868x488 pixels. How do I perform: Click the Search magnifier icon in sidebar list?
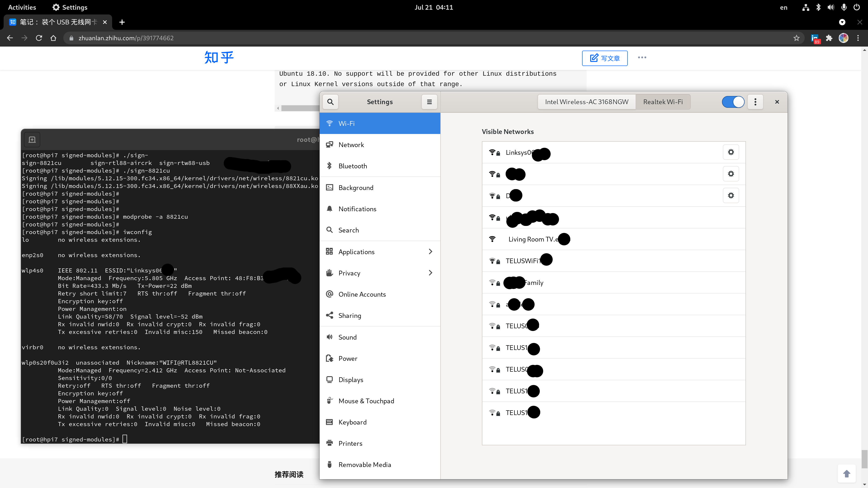[x=330, y=230]
